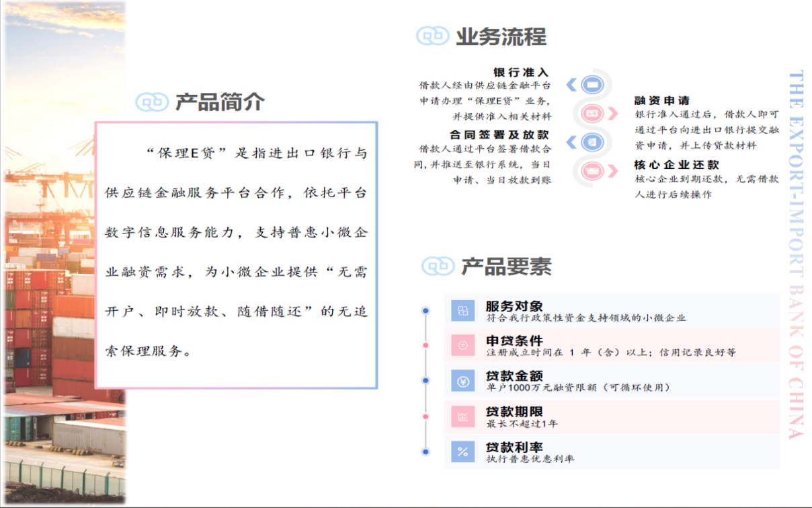Click the percent icon for 贷款利率

(462, 452)
